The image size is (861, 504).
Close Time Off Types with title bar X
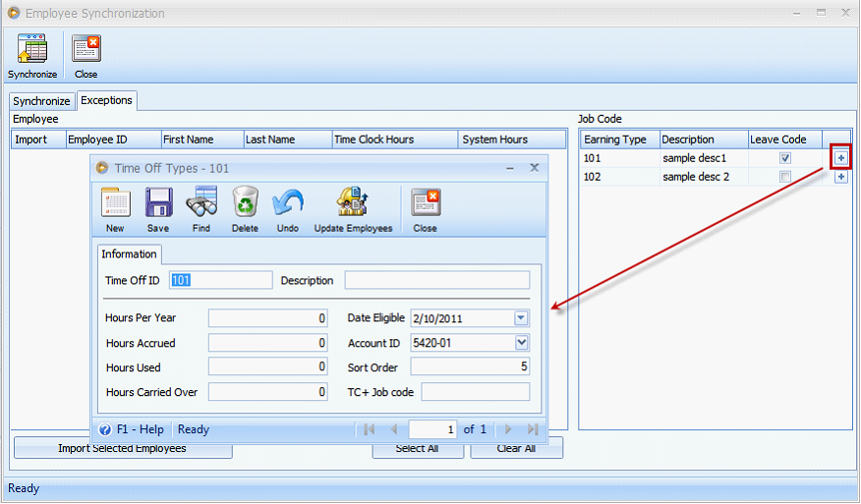(535, 167)
